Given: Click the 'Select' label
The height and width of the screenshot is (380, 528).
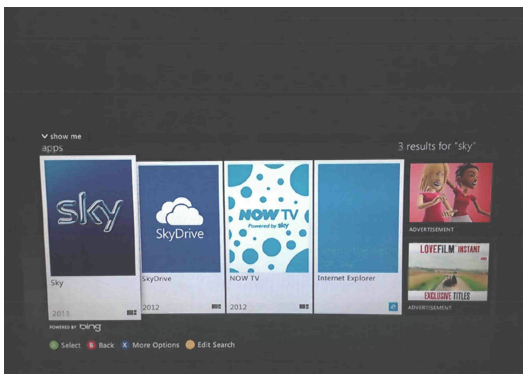Looking at the screenshot, I should coord(71,345).
